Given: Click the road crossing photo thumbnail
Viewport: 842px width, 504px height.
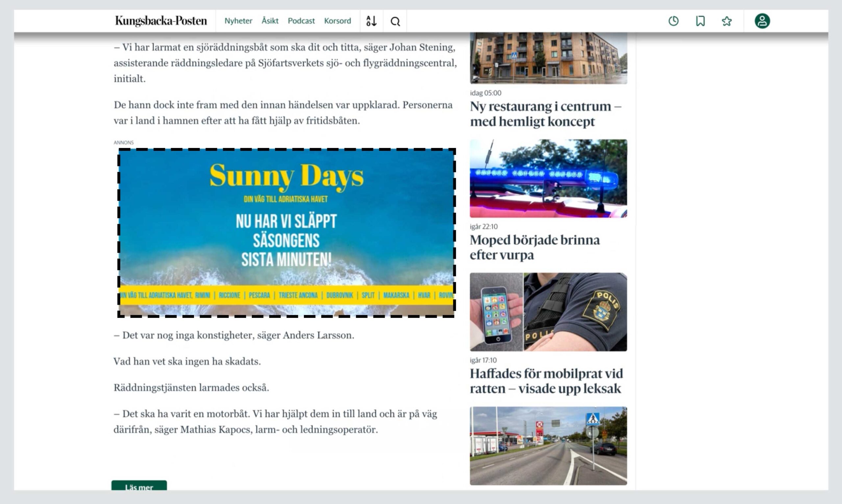Looking at the screenshot, I should (548, 445).
